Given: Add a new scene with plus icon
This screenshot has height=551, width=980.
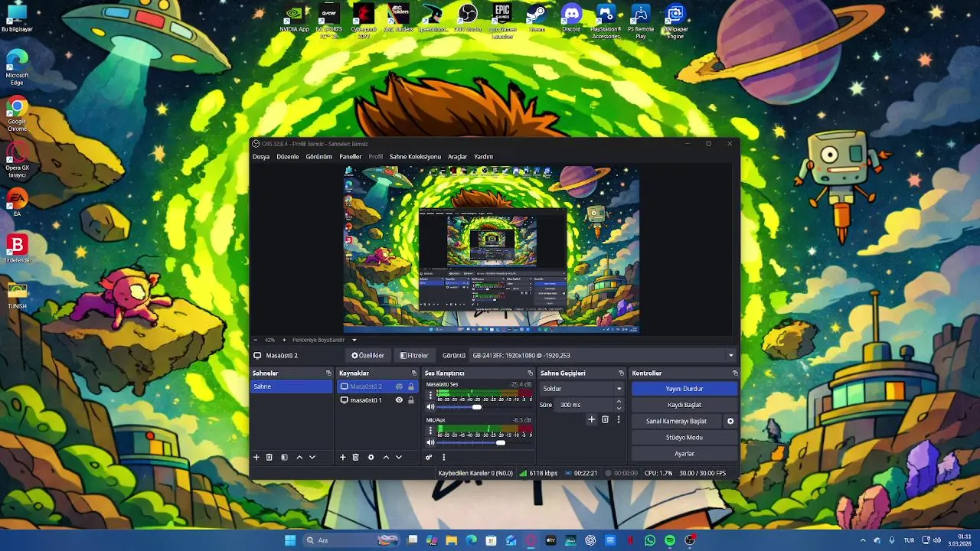Looking at the screenshot, I should (256, 457).
